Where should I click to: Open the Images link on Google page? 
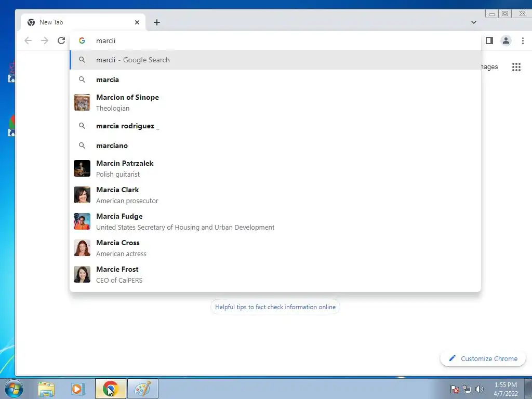(x=489, y=67)
